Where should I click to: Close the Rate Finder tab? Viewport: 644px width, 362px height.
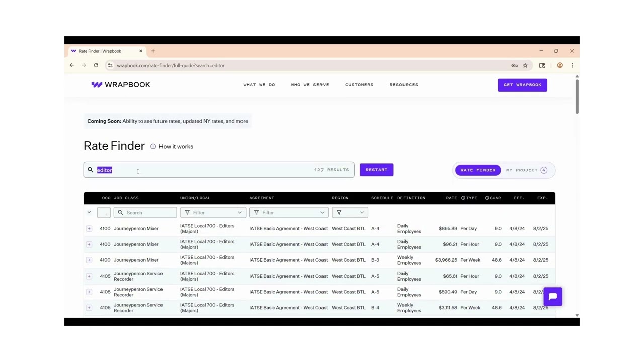click(x=141, y=51)
